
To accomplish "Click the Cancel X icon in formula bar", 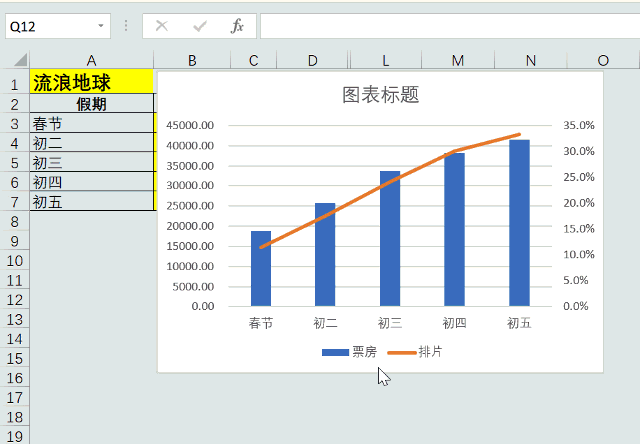I will point(162,26).
